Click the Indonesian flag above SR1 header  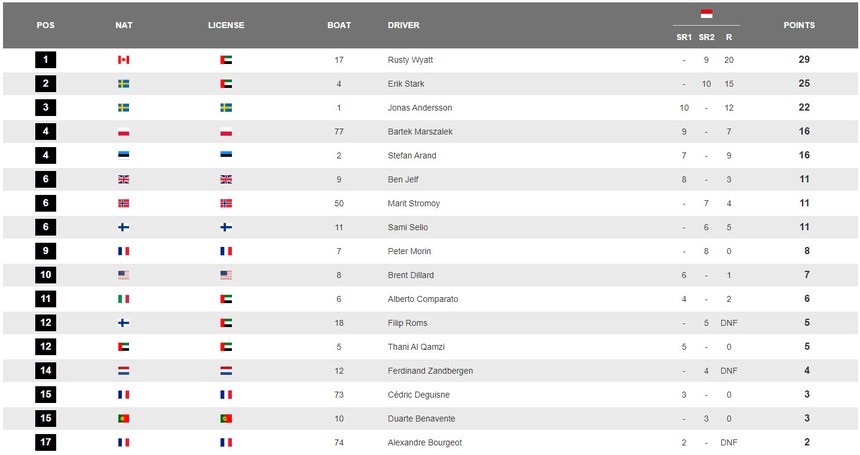pyautogui.click(x=706, y=14)
